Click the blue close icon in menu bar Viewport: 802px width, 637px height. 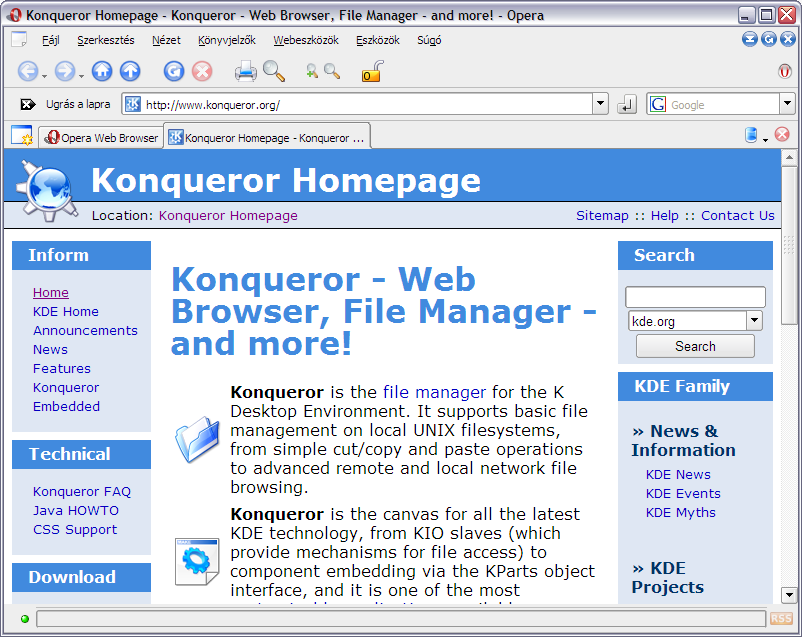click(x=788, y=39)
